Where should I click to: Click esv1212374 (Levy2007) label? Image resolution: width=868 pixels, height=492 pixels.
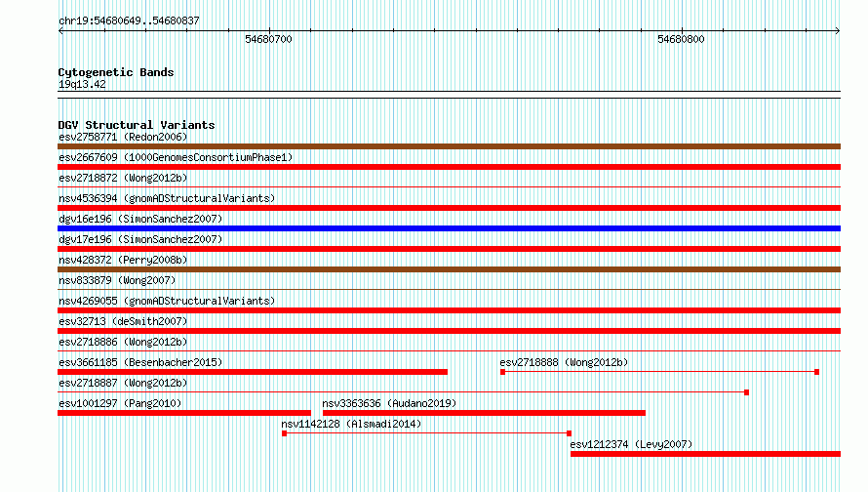coord(631,444)
